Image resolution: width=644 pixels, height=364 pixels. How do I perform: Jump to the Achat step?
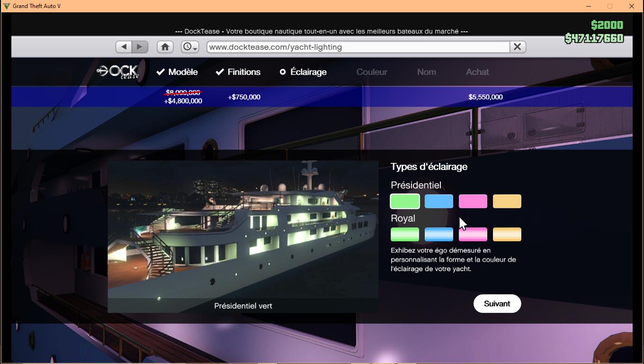[477, 72]
